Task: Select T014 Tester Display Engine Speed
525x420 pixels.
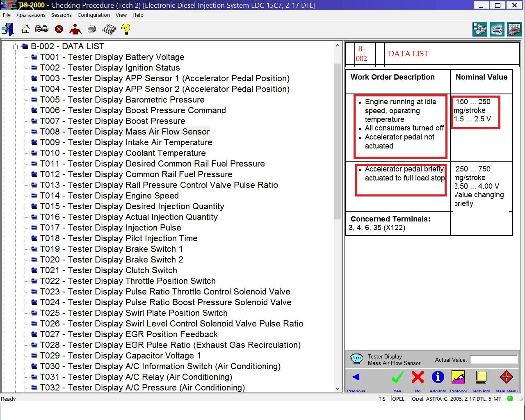Action: [110, 196]
